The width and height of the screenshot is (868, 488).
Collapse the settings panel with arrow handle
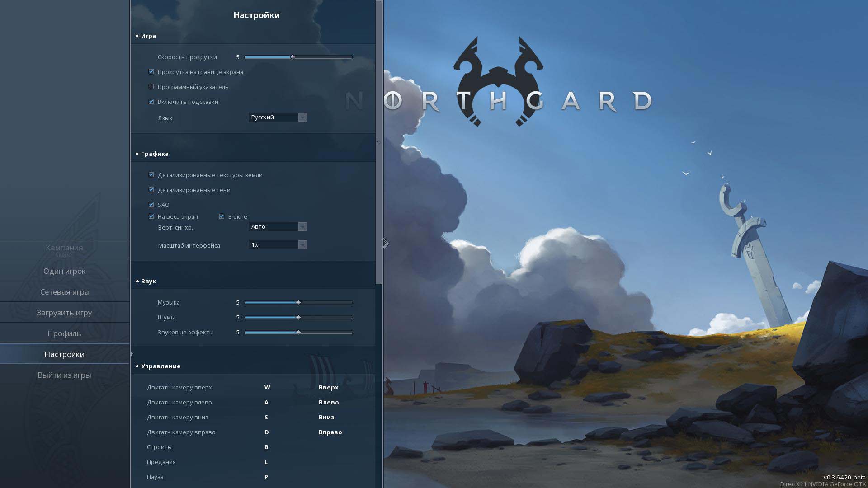[386, 244]
